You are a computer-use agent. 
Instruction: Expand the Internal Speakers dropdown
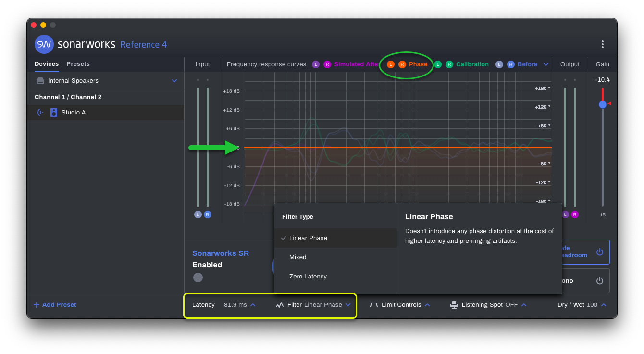coord(174,81)
